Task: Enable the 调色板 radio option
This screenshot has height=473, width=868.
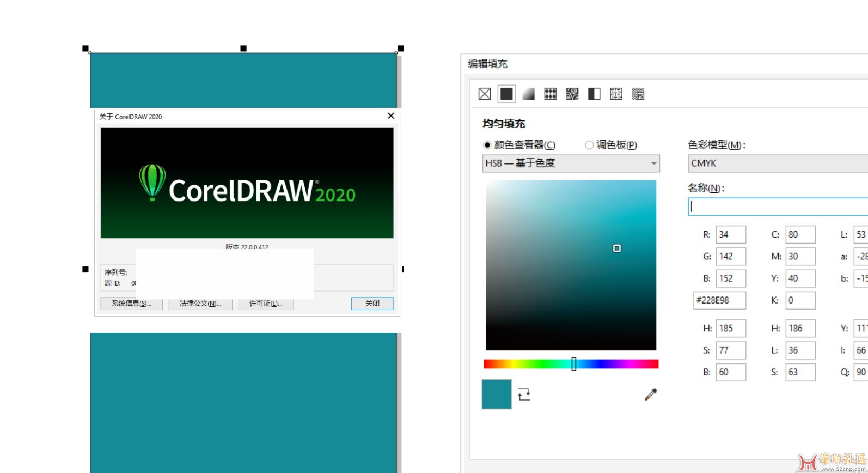Action: [x=589, y=145]
